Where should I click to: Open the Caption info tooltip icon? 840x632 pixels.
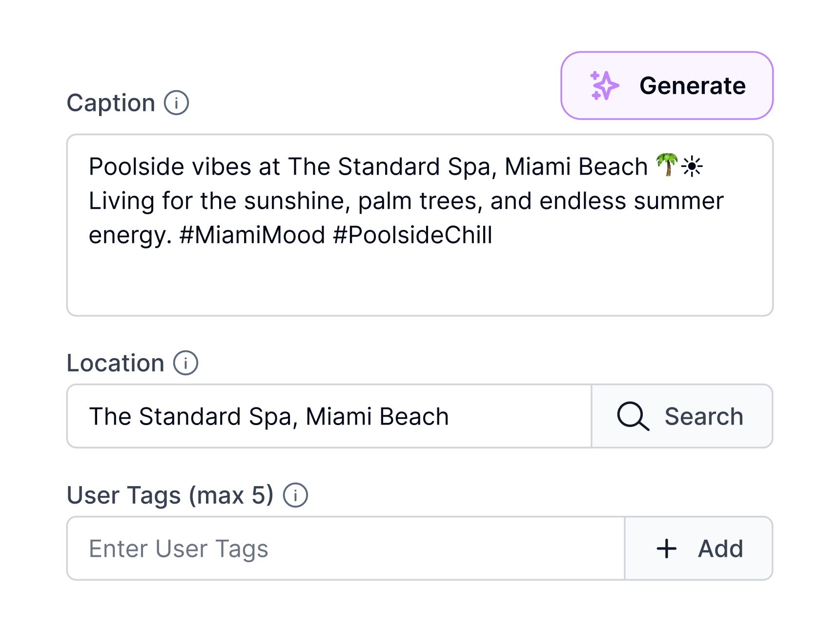tap(177, 102)
